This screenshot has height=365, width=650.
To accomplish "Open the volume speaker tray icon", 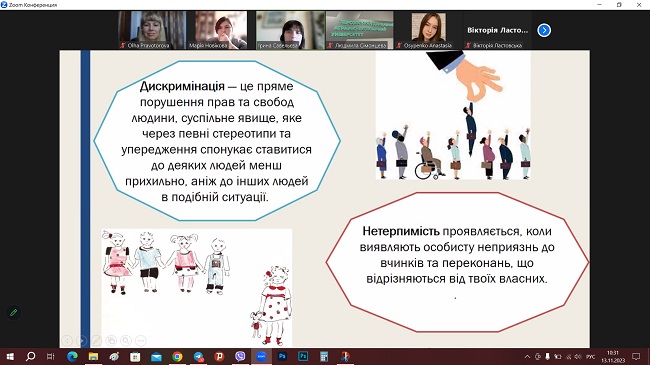I will tap(578, 357).
